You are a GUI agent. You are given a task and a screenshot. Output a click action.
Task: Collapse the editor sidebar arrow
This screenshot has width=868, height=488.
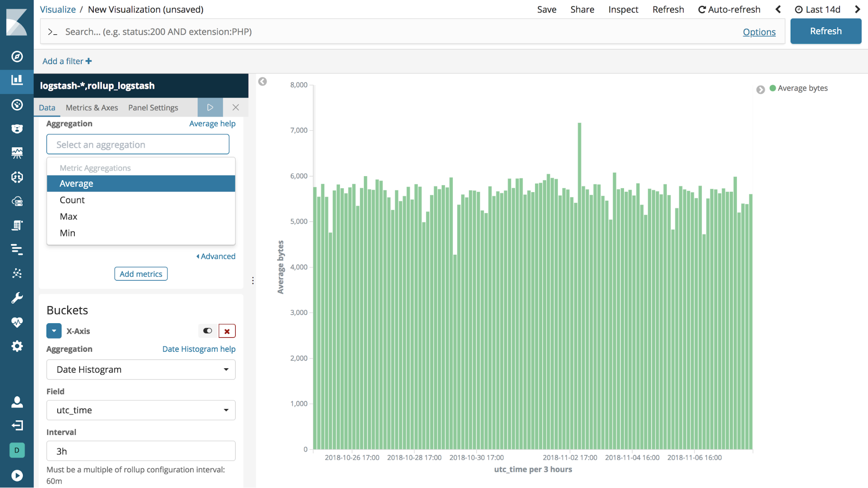(263, 82)
